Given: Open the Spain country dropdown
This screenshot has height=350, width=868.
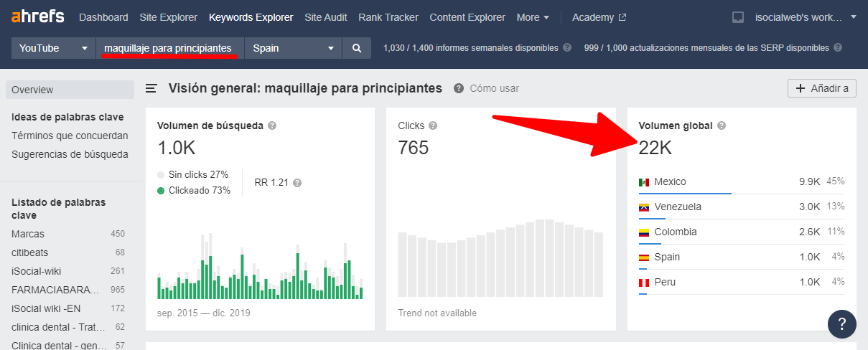Looking at the screenshot, I should click(x=294, y=48).
